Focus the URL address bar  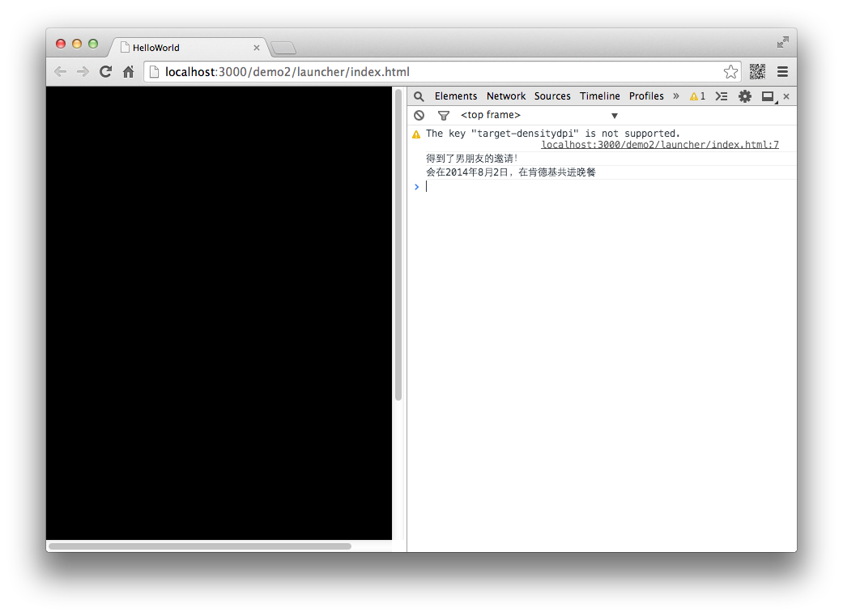tap(437, 72)
